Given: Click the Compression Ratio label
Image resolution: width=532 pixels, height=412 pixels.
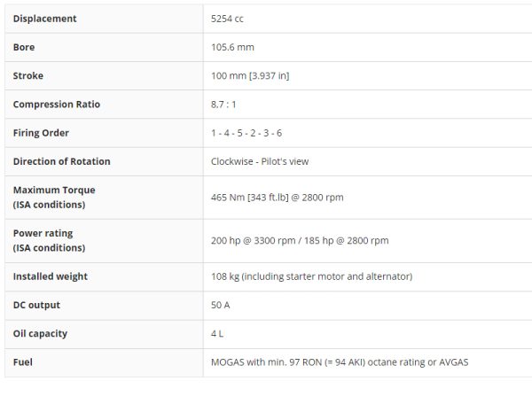Looking at the screenshot, I should pos(56,105).
